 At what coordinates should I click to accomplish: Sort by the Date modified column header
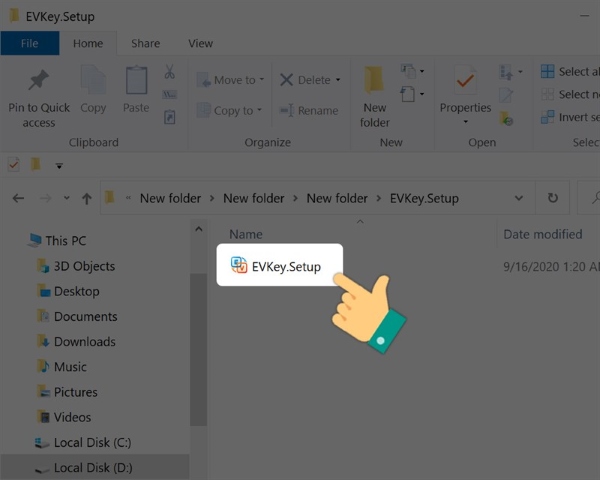pos(542,234)
